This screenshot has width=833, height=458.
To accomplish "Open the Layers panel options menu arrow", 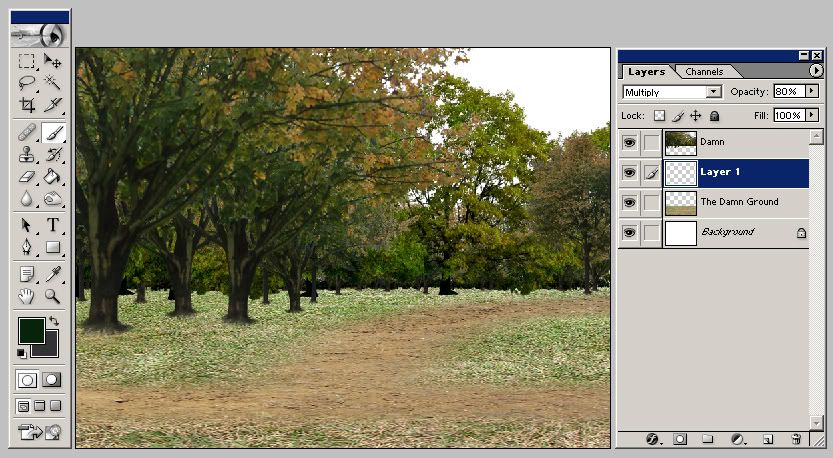I will (x=816, y=71).
